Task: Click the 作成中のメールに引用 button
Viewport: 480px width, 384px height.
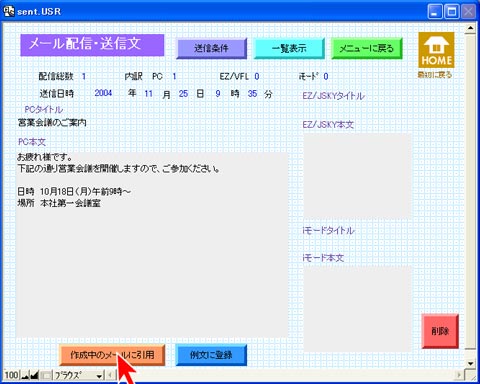Action: [112, 355]
